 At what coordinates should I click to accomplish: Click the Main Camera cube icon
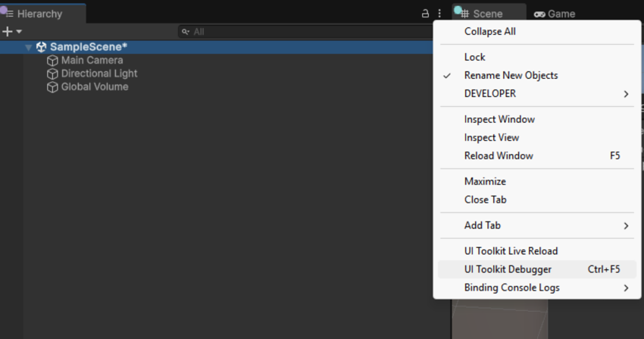(52, 61)
